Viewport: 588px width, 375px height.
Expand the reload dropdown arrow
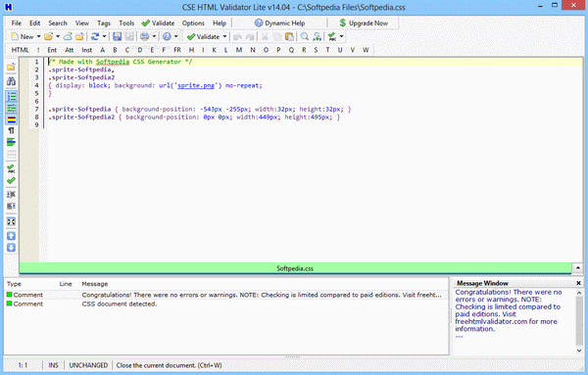coord(104,36)
